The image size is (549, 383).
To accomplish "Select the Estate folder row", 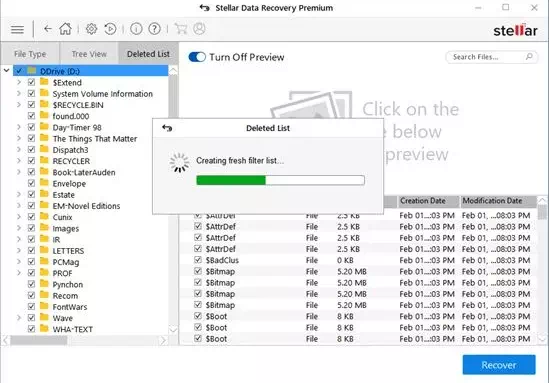I will click(63, 195).
